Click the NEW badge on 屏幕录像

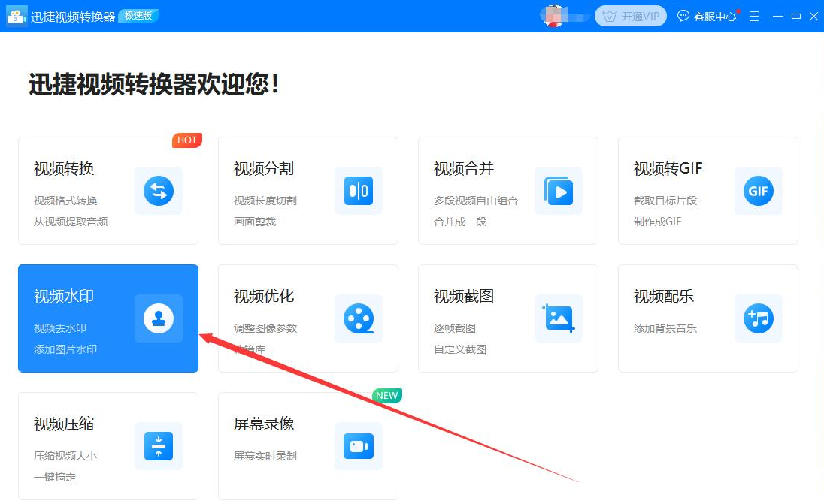386,395
